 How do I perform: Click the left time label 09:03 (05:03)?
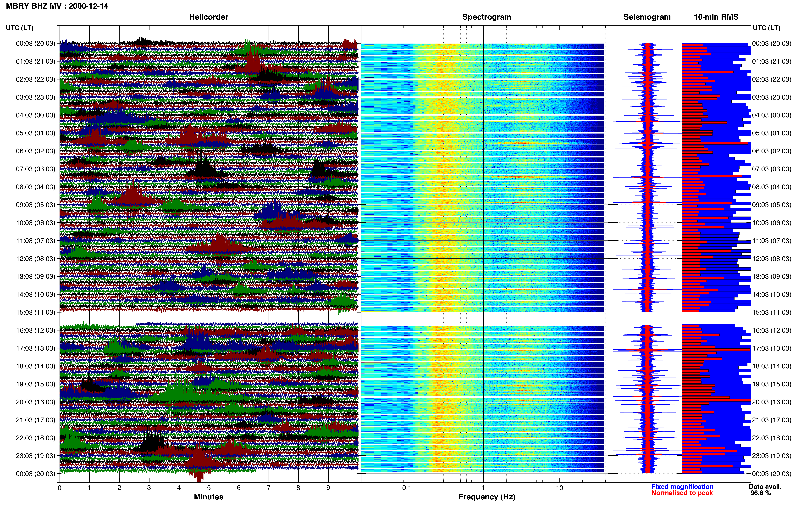click(36, 205)
